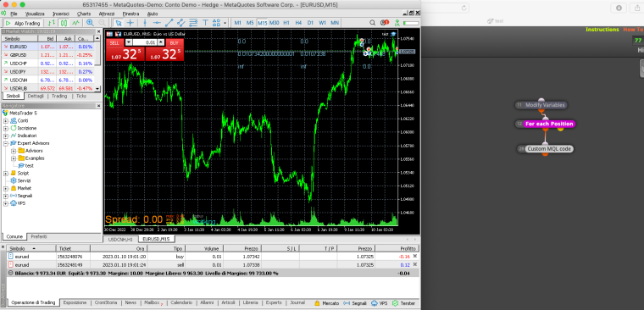Set timeframe to H4
The width and height of the screenshot is (644, 310).
coord(298,23)
